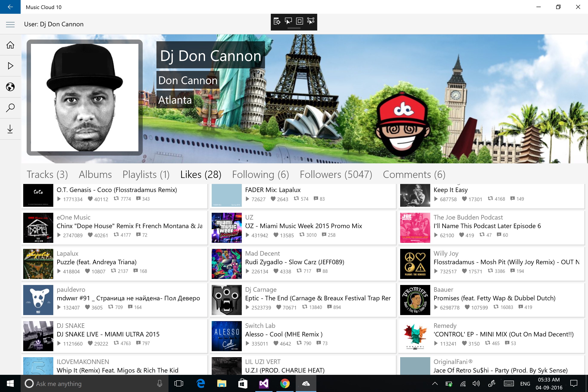Open Downloads from the sidebar arrow icon
Image resolution: width=588 pixels, height=392 pixels.
10,129
